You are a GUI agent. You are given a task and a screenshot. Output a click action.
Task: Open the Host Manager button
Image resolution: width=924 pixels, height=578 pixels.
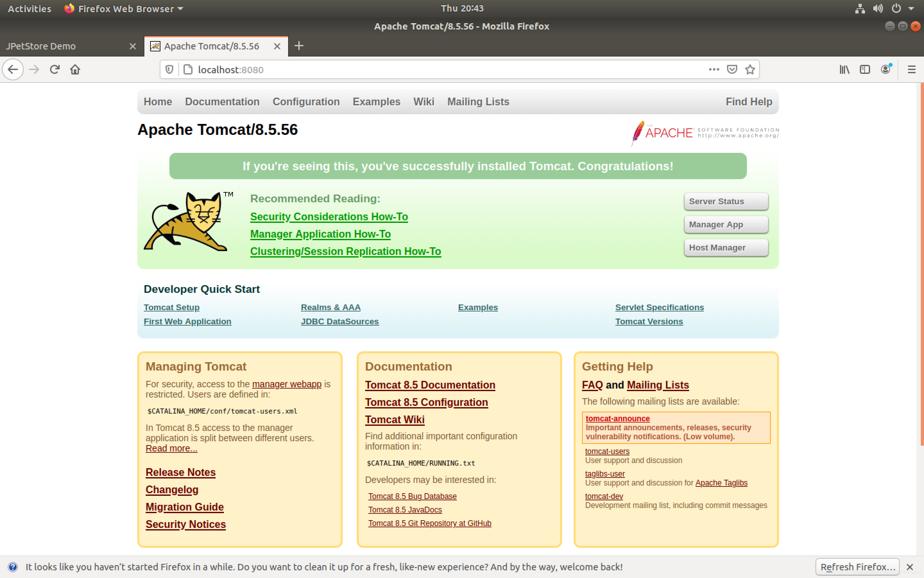(726, 248)
